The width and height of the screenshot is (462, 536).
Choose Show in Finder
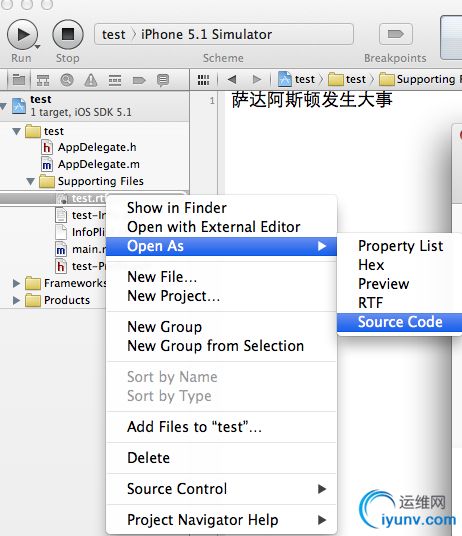coord(221,208)
